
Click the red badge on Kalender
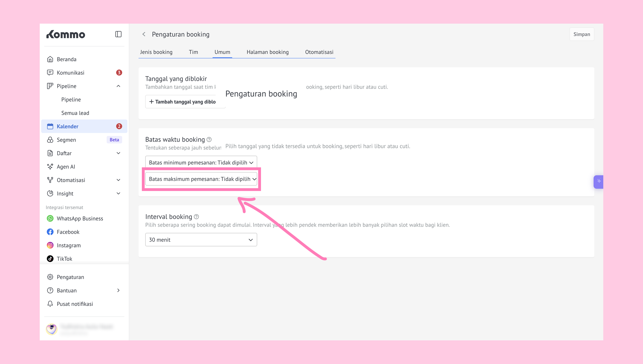tap(119, 126)
